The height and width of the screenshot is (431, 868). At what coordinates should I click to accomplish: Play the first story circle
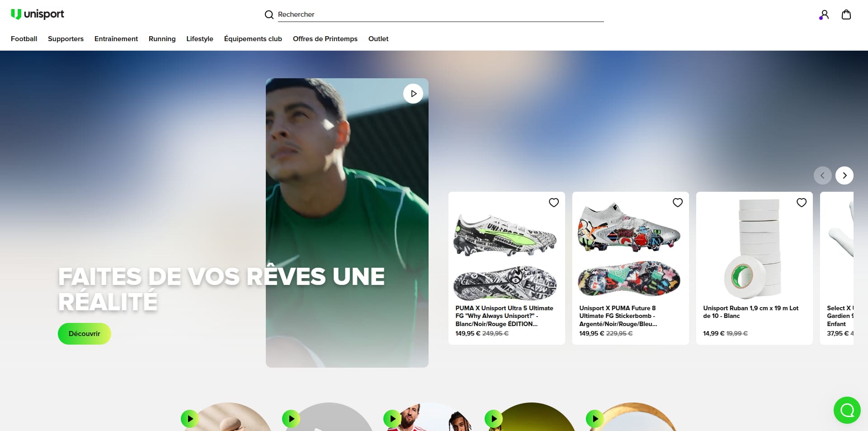coord(190,419)
